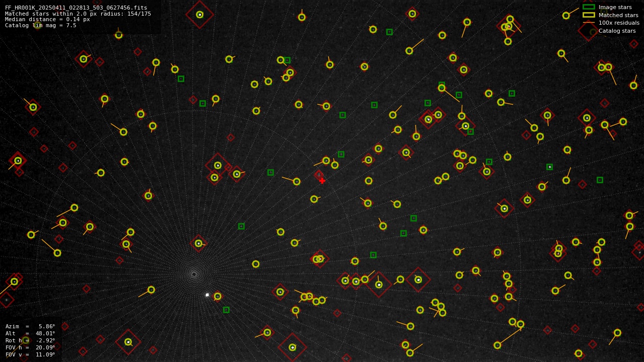The height and width of the screenshot is (362, 644).
Task: Click the 'FOV h = 20.09°' readout
Action: pos(30,347)
